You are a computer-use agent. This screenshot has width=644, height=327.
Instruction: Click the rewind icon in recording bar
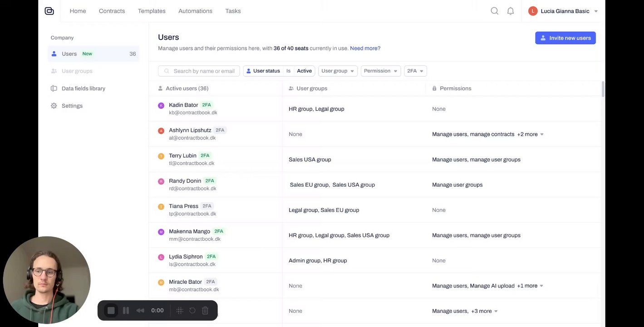point(140,311)
